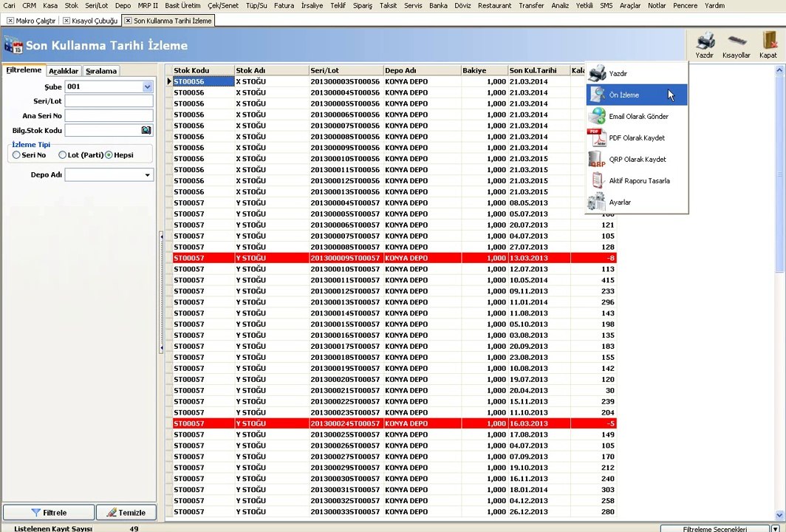Switch to the Aralıklar tab
The width and height of the screenshot is (786, 532).
tap(64, 71)
